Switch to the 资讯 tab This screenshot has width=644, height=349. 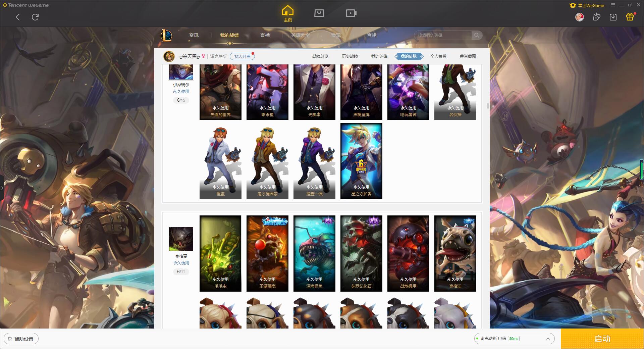pos(194,35)
